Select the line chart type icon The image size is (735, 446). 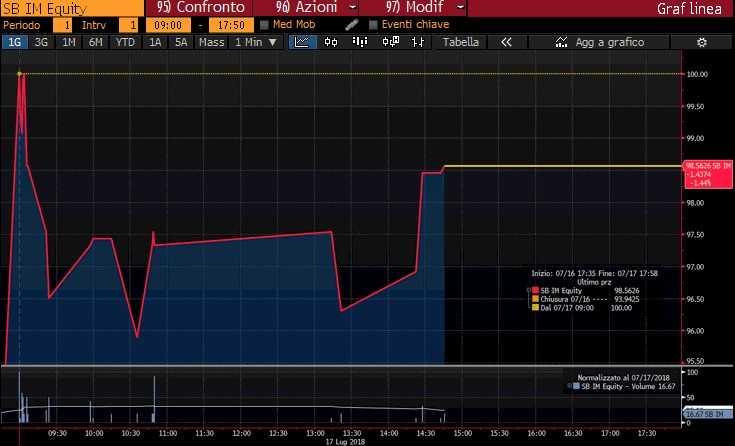tap(304, 43)
